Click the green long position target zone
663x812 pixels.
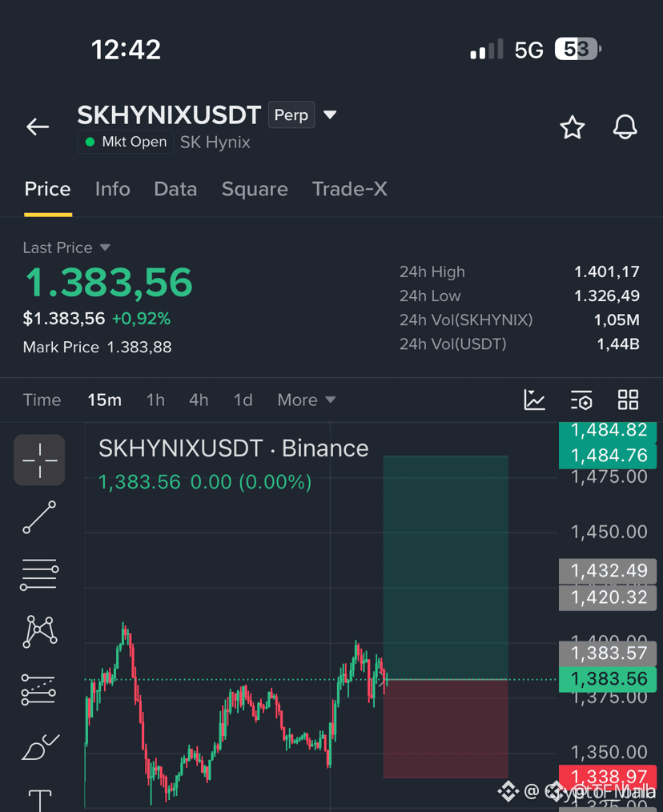445,568
